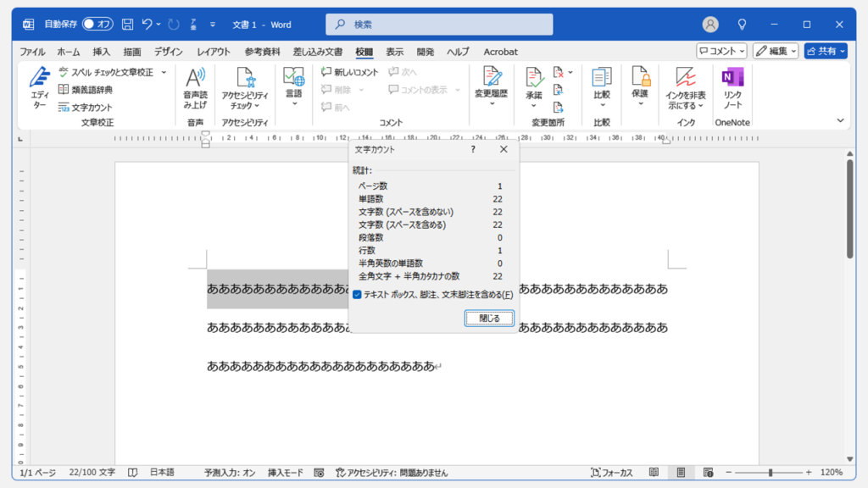The image size is (868, 488).
Task: Switch to the レイアウト tab
Action: point(214,52)
